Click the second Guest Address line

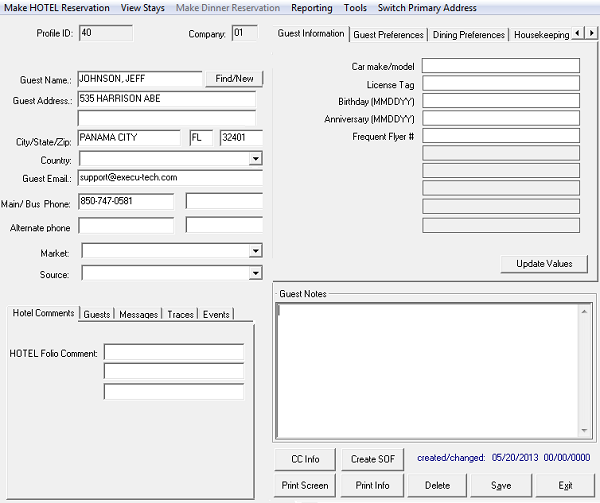pos(167,118)
